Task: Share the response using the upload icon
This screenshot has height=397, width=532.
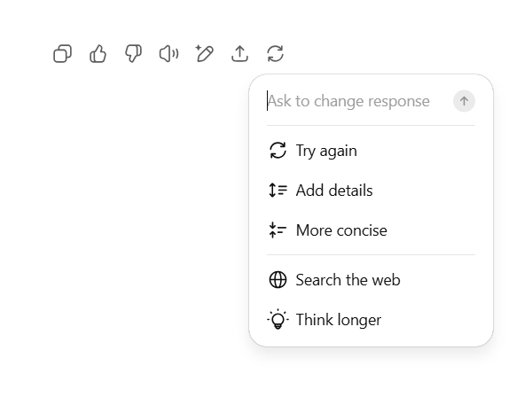Action: tap(240, 53)
